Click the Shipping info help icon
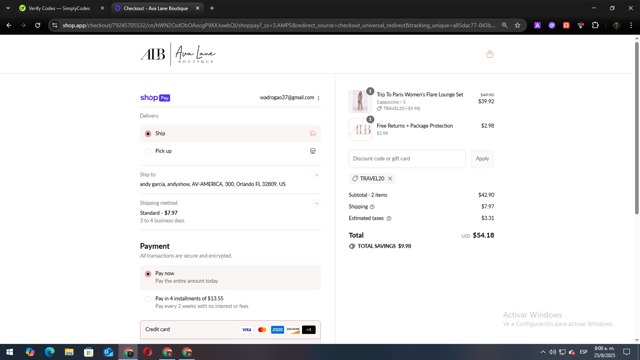This screenshot has height=360, width=640. [372, 207]
